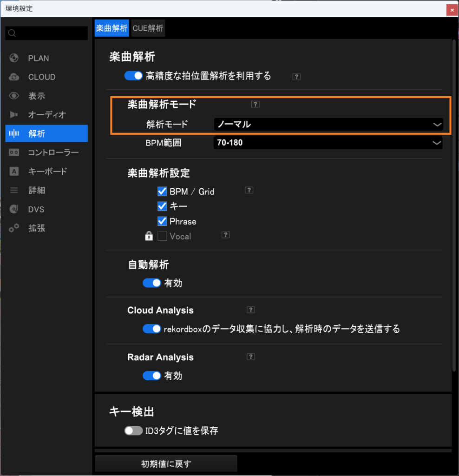
Task: Toggle 高精度な拍位置解析を利用する switch
Action: click(x=133, y=76)
